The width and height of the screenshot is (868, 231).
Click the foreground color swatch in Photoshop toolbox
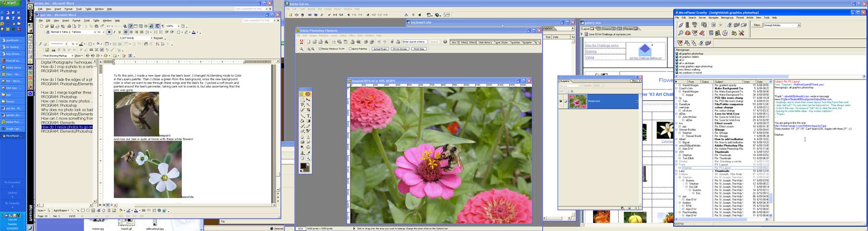[x=303, y=165]
